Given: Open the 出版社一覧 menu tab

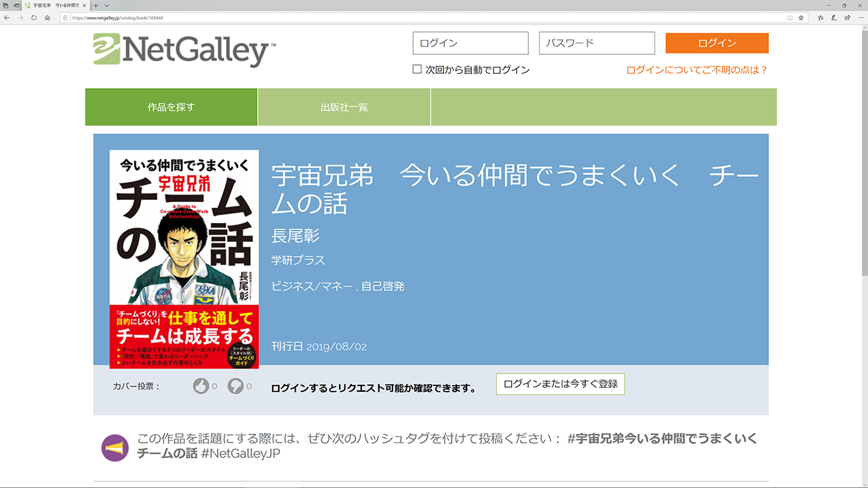Looking at the screenshot, I should pos(344,107).
